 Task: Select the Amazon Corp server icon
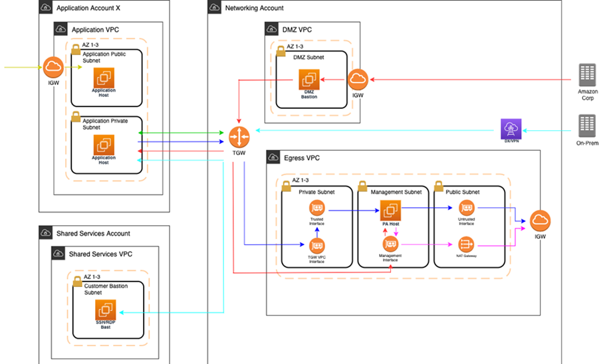587,74
